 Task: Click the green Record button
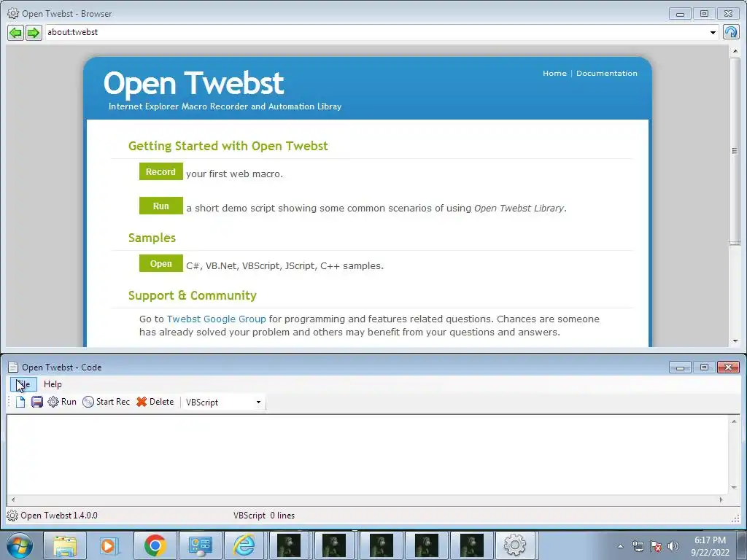coord(160,171)
